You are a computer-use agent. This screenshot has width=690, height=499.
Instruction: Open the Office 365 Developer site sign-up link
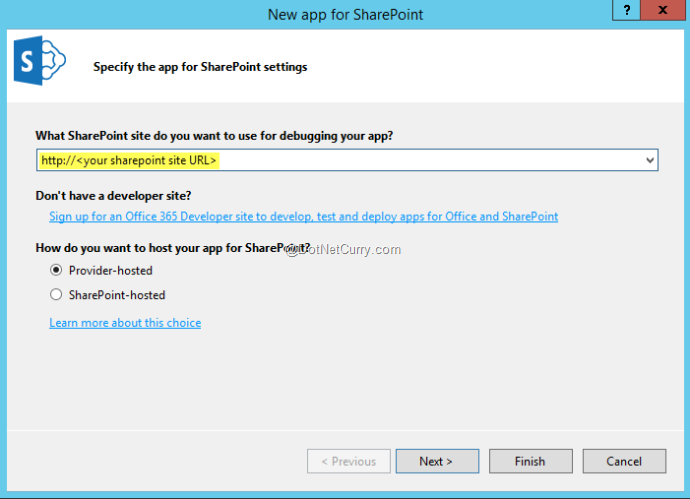click(304, 216)
